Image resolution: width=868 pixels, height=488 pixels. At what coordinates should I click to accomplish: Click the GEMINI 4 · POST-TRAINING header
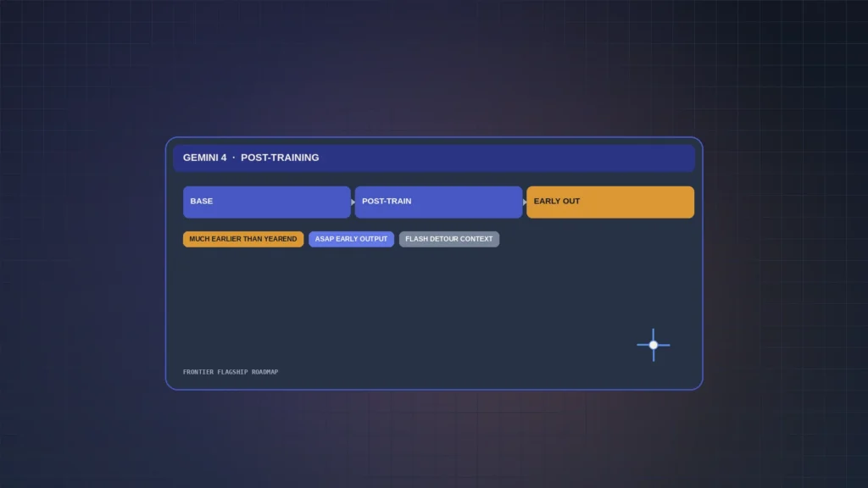433,158
